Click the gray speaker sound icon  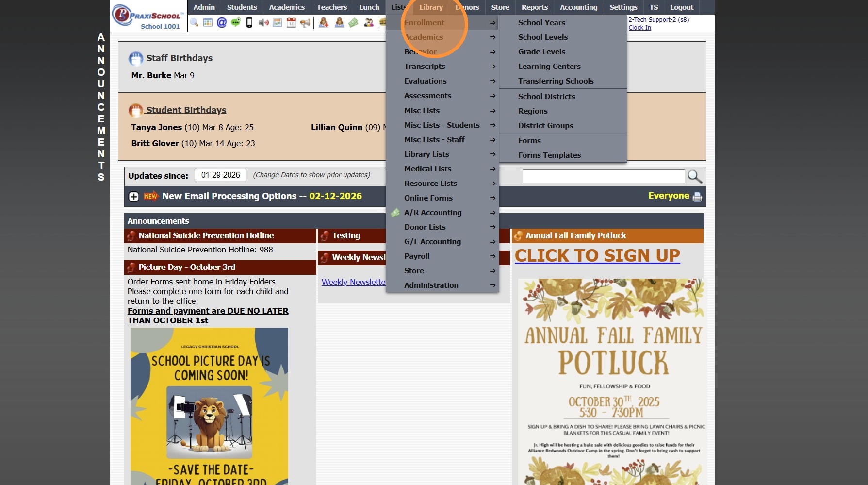[263, 22]
